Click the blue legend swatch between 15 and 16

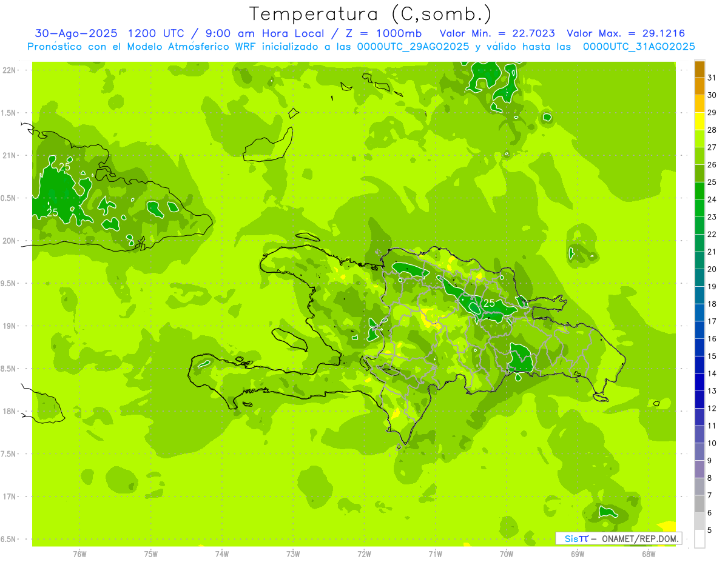click(699, 347)
